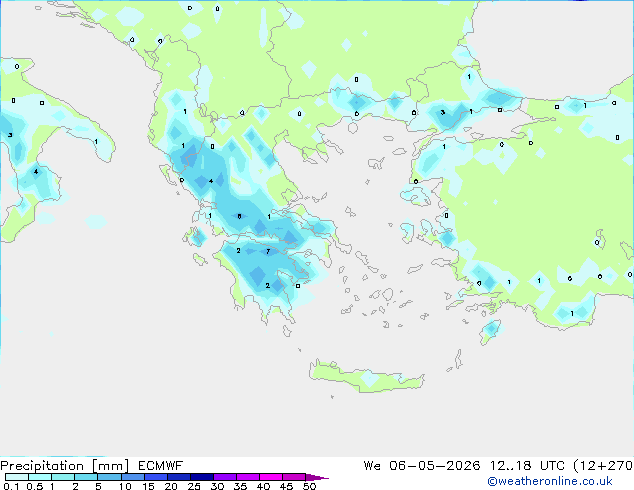This screenshot has height=490, width=634.
Task: Pick the legend swatch between 45 and 50
Action: click(x=294, y=477)
